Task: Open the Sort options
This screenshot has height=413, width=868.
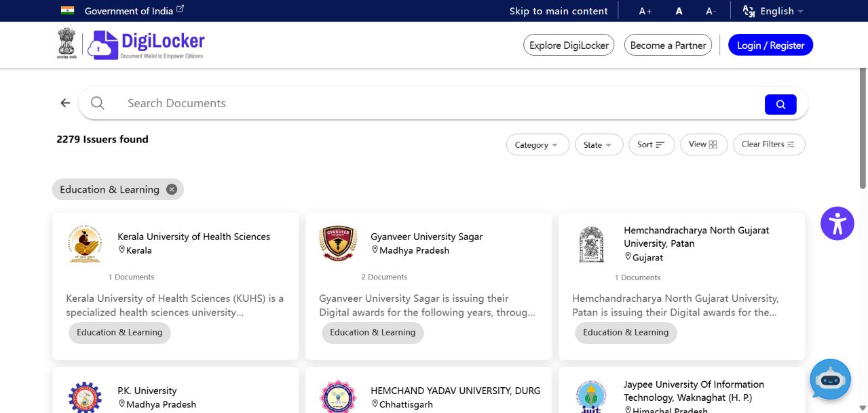Action: pos(652,144)
